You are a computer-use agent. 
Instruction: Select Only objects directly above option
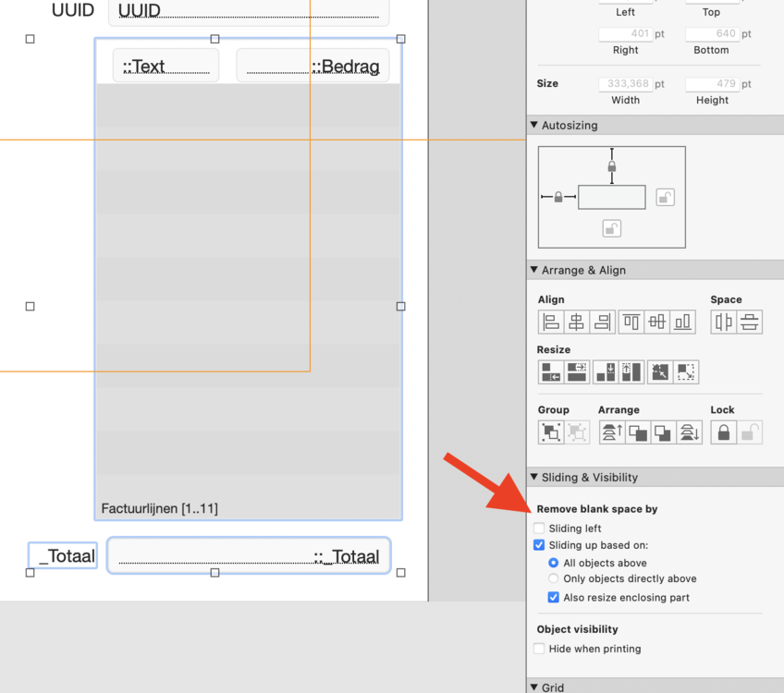point(554,579)
